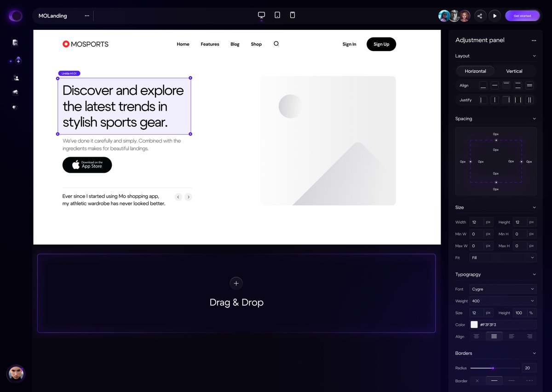Click previous testimonial arrow
Image resolution: width=552 pixels, height=392 pixels.
(x=178, y=197)
